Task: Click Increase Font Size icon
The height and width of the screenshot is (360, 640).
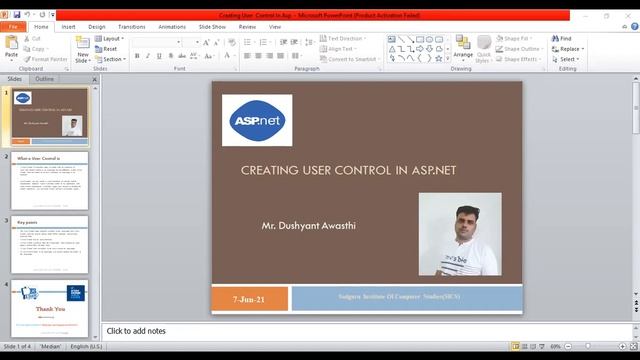Action: point(206,42)
